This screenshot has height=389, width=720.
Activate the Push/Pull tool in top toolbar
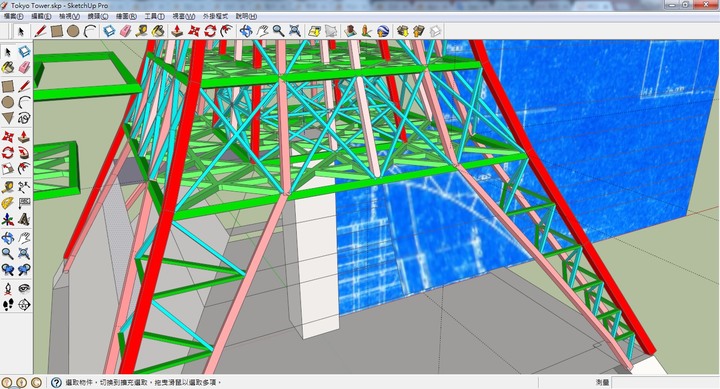(x=177, y=31)
